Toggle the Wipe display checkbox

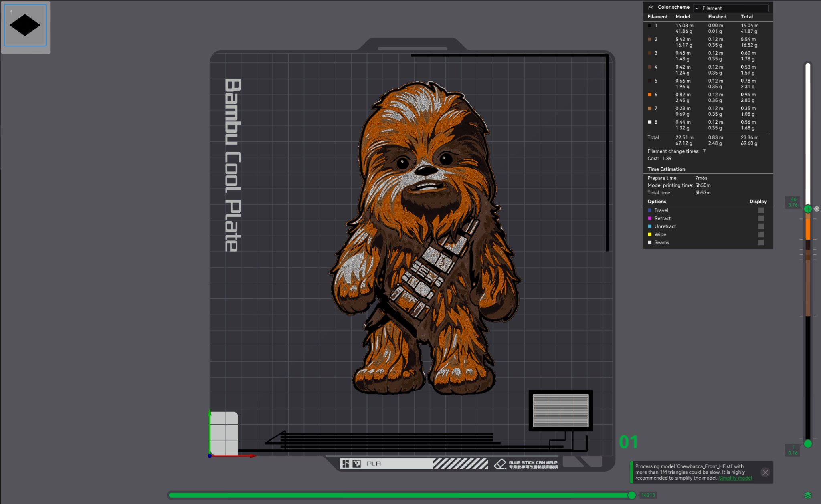click(761, 234)
